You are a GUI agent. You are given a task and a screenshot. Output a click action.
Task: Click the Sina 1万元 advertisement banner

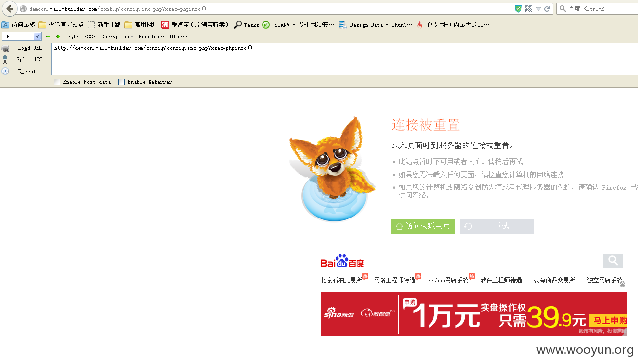click(x=474, y=314)
